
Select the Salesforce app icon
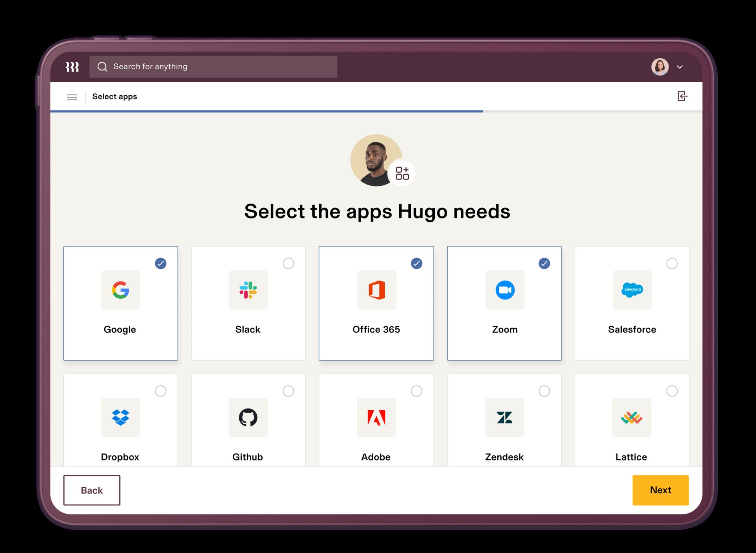632,290
